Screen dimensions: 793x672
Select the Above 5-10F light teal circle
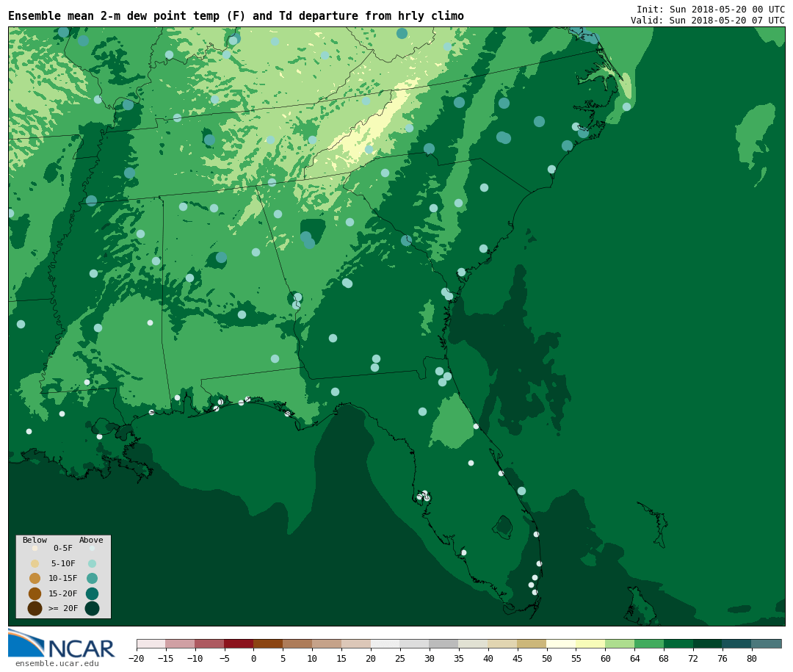pyautogui.click(x=92, y=564)
